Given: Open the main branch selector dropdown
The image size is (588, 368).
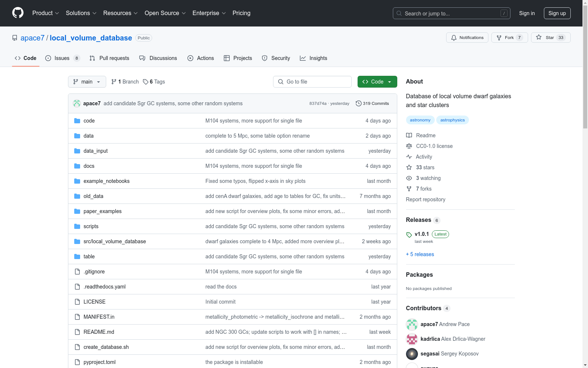Looking at the screenshot, I should click(x=87, y=82).
